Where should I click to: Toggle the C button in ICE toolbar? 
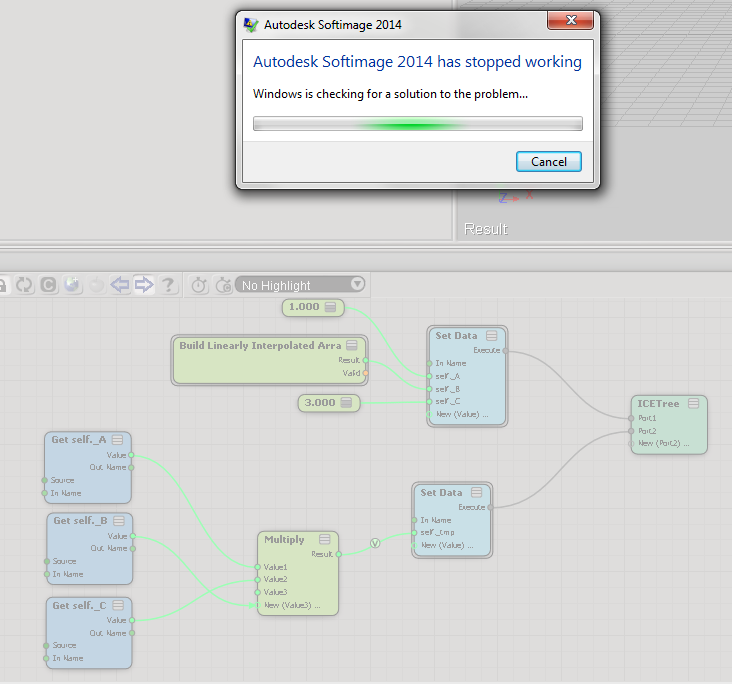click(x=48, y=285)
